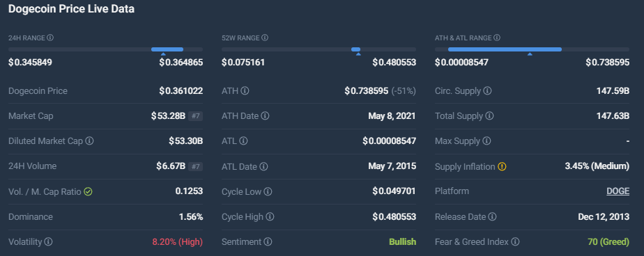Select the Circ. Supply value 147.59B

click(x=613, y=90)
